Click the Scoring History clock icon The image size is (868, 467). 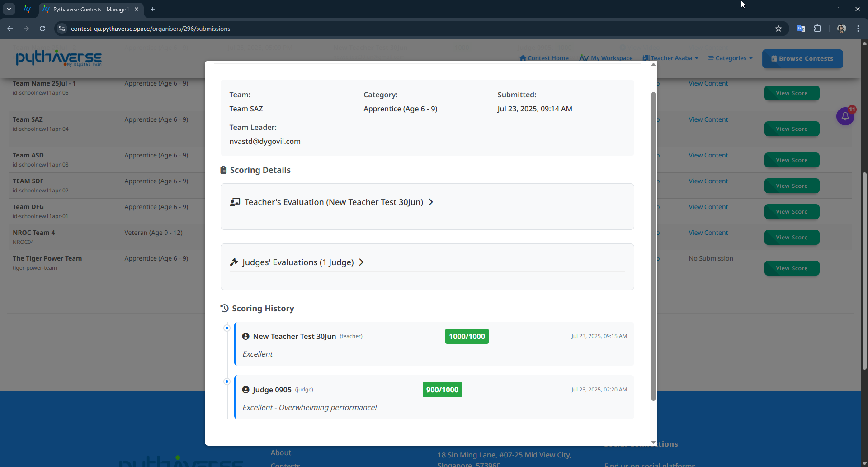tap(225, 308)
